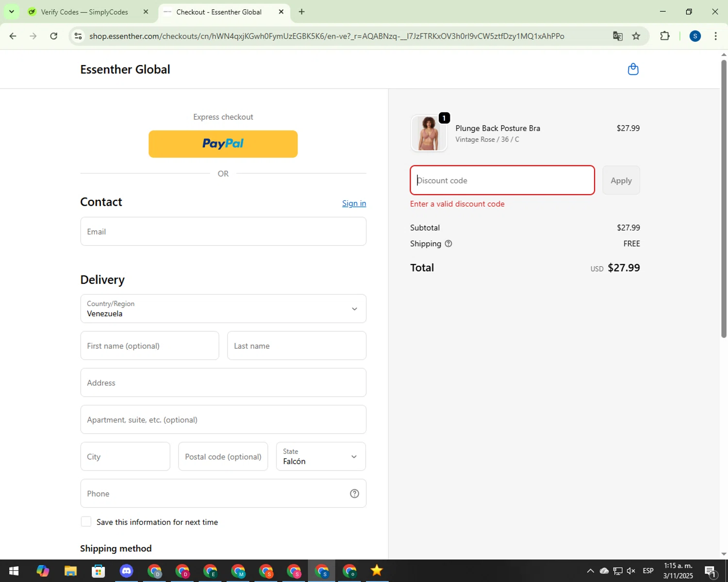The width and height of the screenshot is (728, 582).
Task: Open the taskbar clock showing 1:15 a. m.
Action: tap(678, 571)
